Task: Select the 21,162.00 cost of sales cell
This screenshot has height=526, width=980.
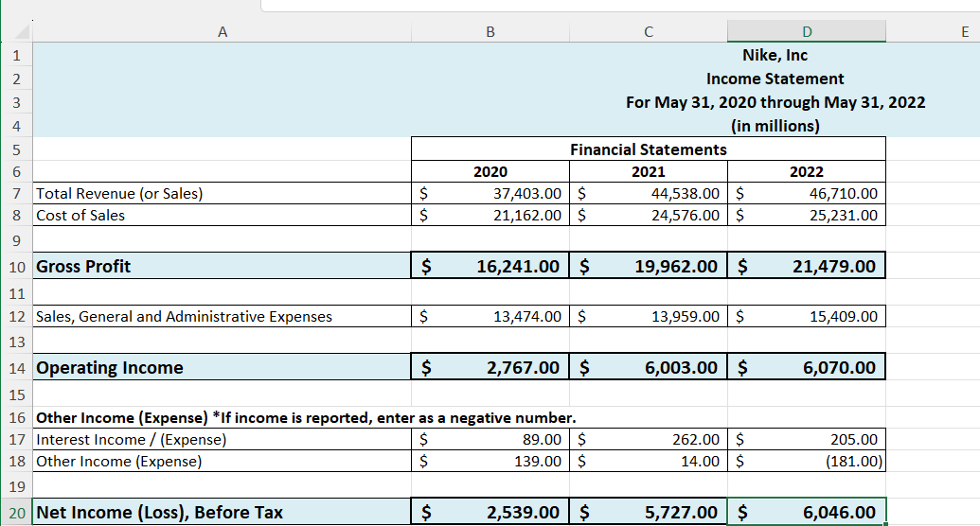Action: coord(490,215)
